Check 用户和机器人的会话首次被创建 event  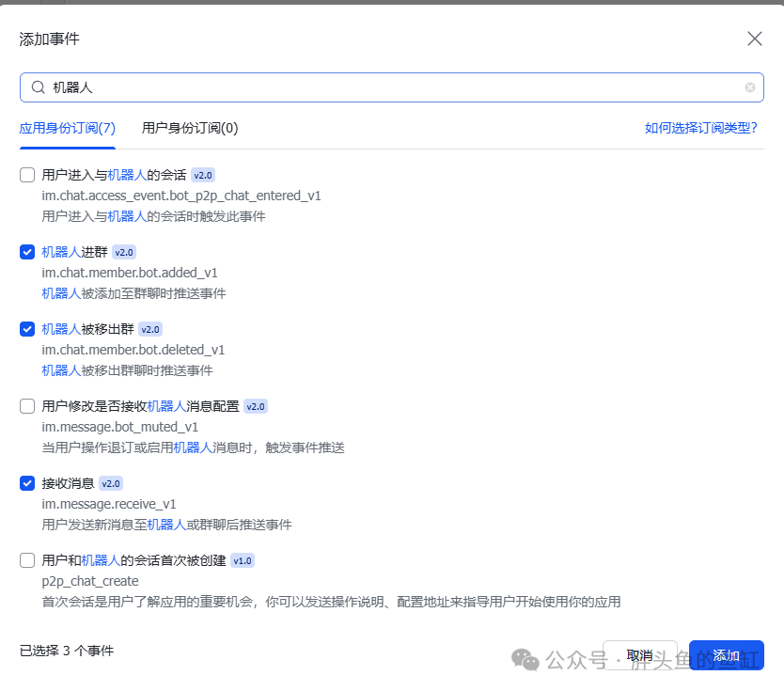pyautogui.click(x=27, y=560)
